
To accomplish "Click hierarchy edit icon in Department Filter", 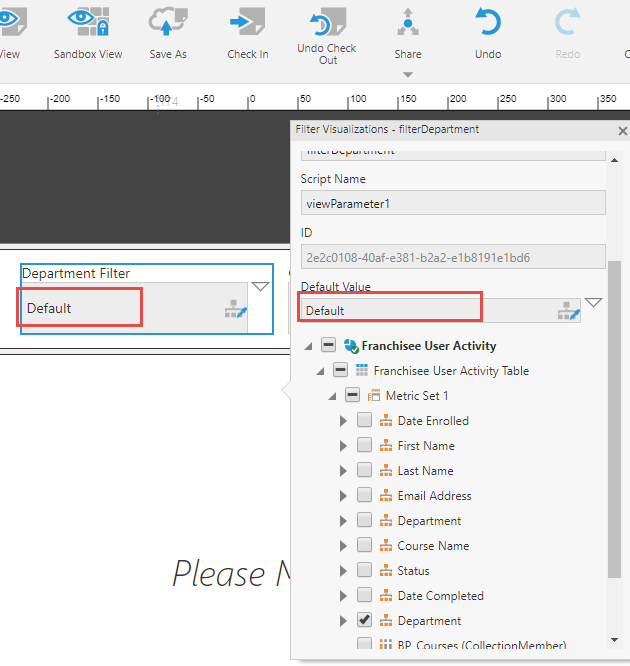I will coord(236,309).
